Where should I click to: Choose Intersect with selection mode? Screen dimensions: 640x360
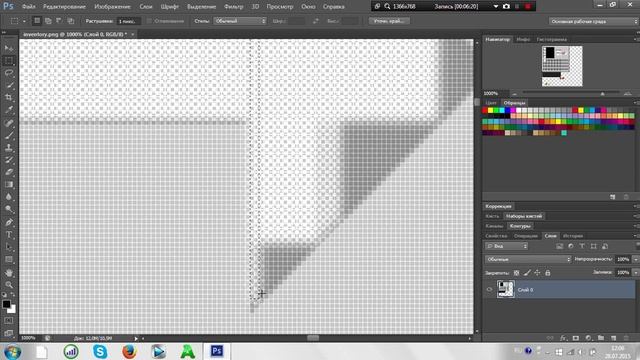pyautogui.click(x=71, y=21)
